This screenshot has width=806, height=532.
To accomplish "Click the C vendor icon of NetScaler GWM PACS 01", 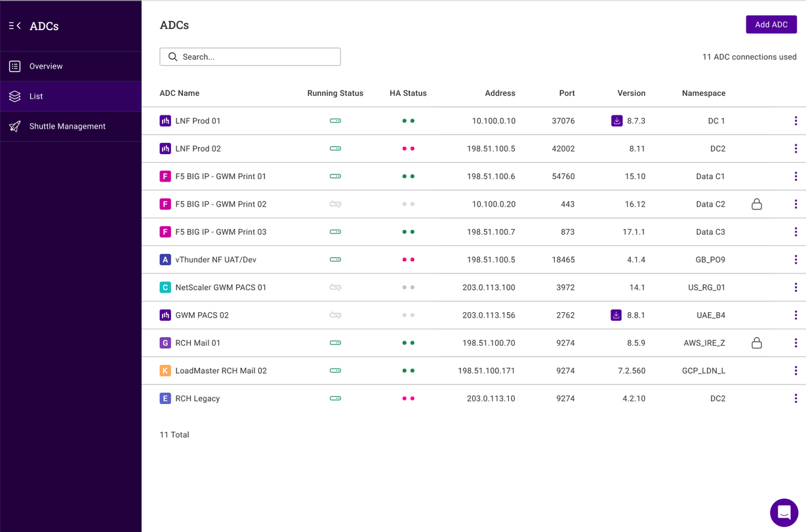I will [x=165, y=287].
